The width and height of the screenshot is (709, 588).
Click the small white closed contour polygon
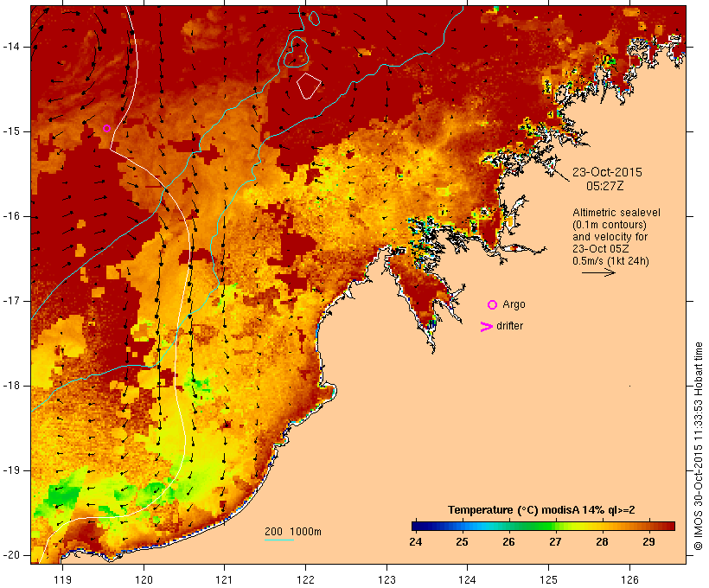(309, 86)
